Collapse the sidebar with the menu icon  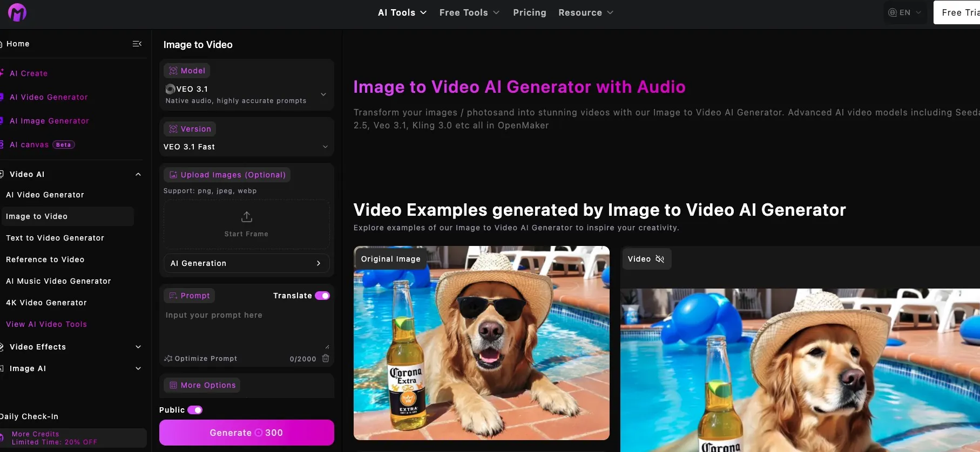[137, 44]
